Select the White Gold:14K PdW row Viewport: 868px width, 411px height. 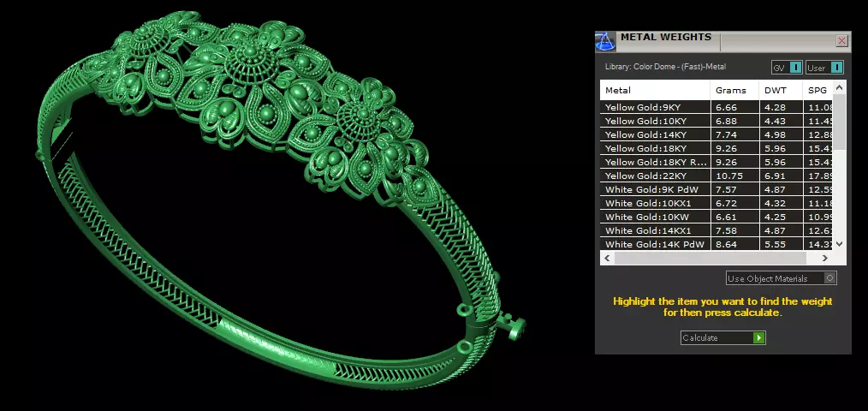[x=716, y=244]
